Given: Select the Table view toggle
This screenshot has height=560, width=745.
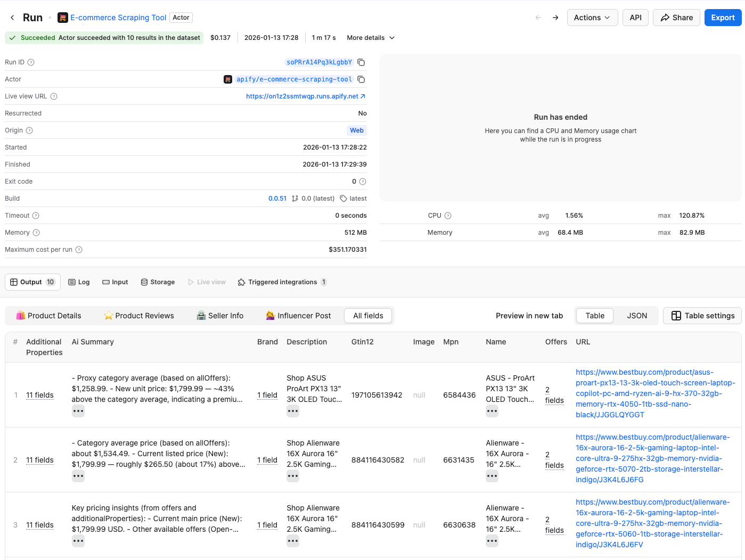Looking at the screenshot, I should tap(594, 316).
